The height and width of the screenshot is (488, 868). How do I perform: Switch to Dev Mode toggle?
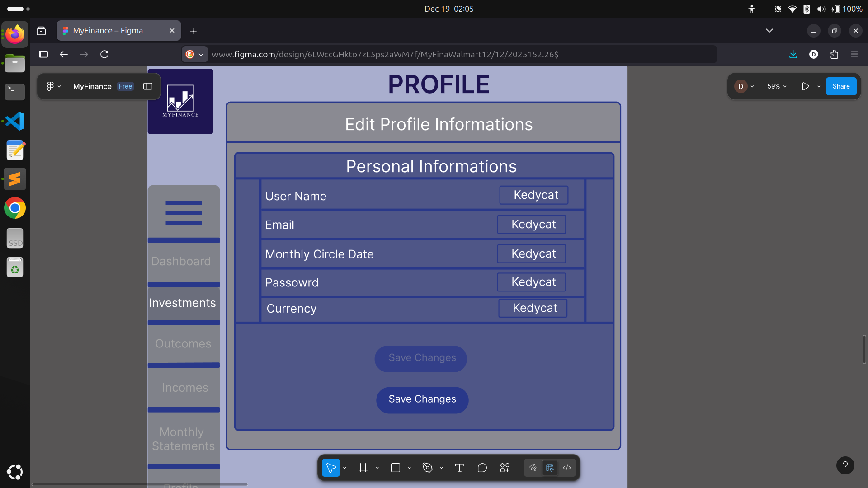coord(567,468)
